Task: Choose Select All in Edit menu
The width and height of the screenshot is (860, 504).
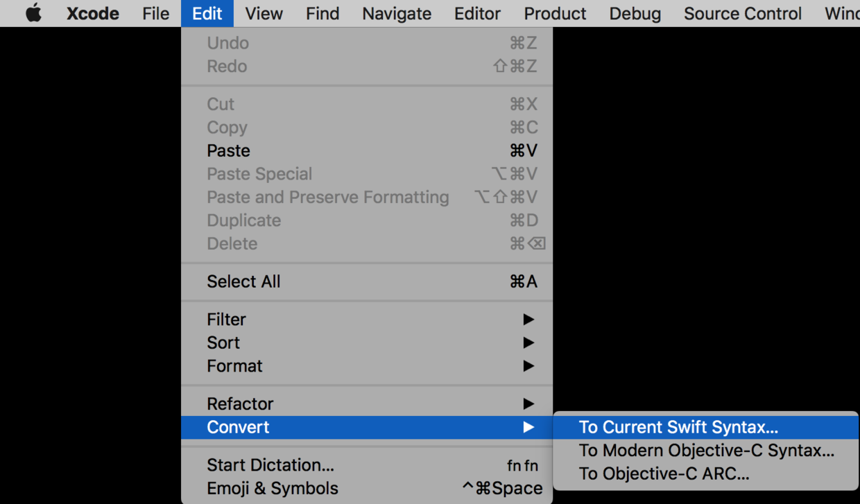Action: click(x=243, y=281)
